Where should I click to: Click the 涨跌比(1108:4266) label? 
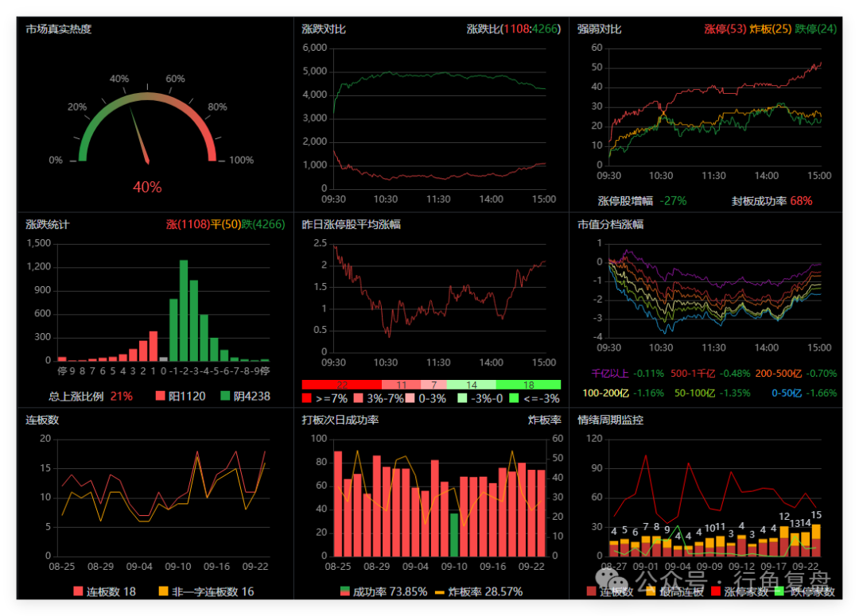click(x=514, y=29)
